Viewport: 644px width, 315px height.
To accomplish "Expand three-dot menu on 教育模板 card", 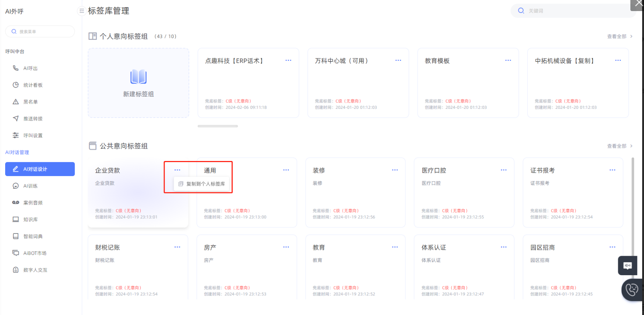I will [x=508, y=60].
